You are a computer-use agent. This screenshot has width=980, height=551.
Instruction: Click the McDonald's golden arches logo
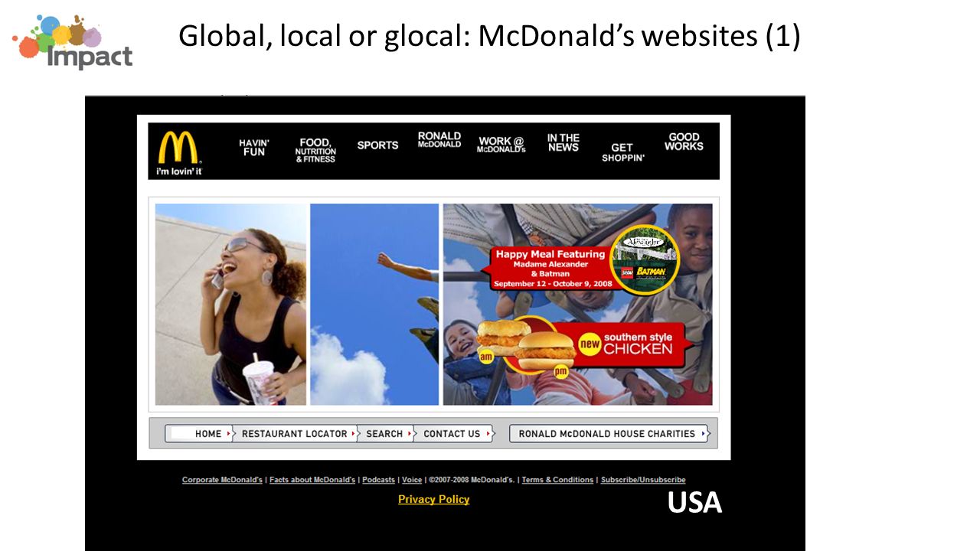(178, 147)
